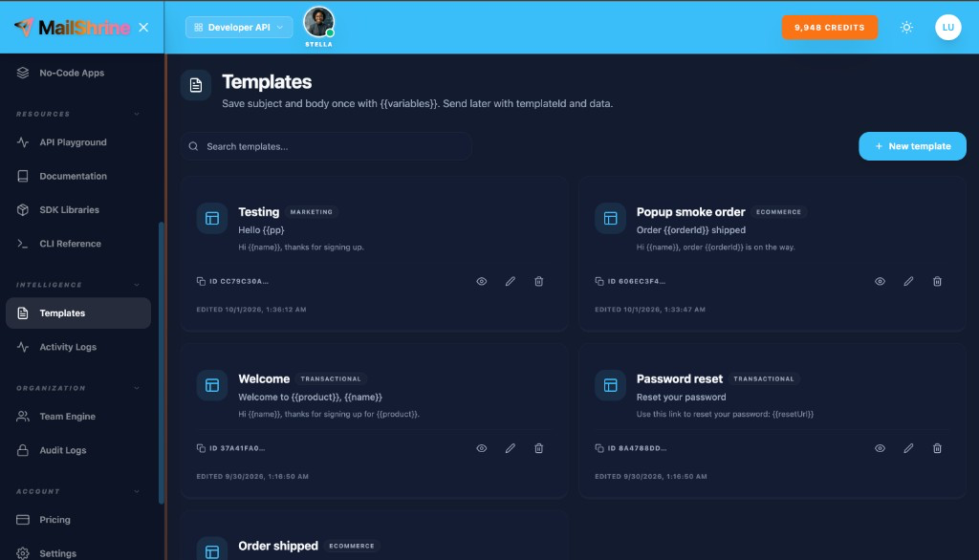Click the Testing template layout icon

(212, 219)
